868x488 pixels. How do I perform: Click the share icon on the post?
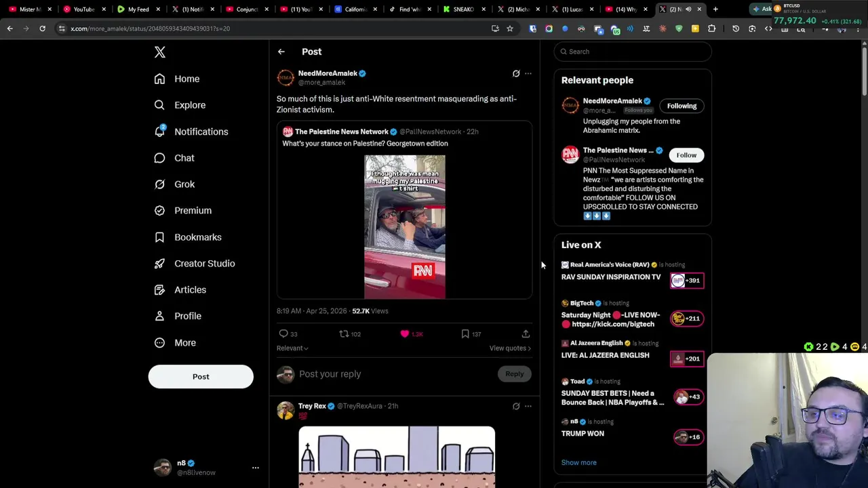[526, 333]
